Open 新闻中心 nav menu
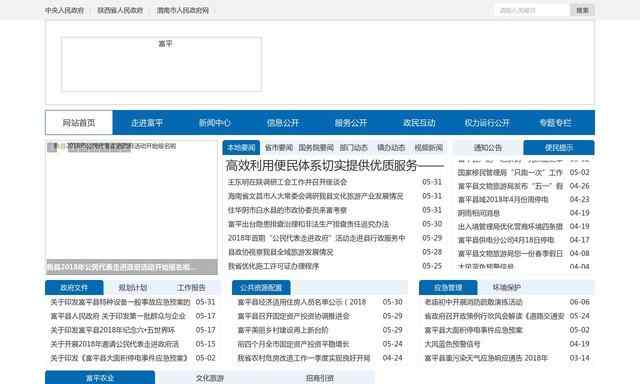 (215, 122)
